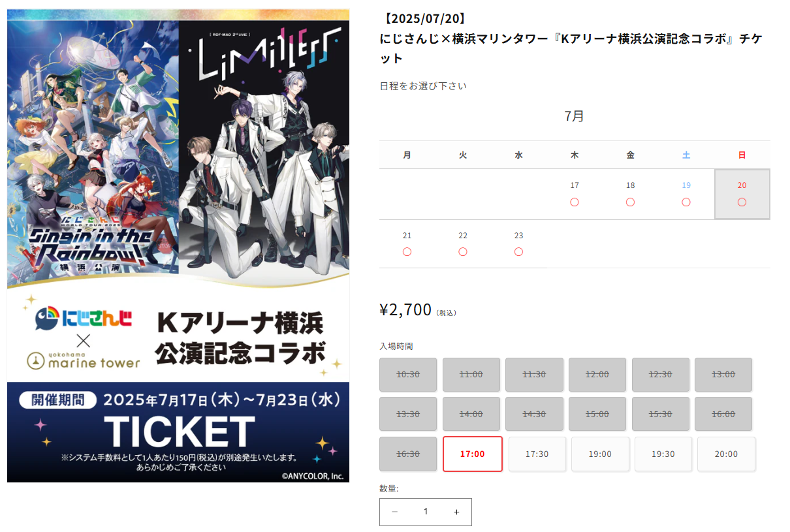Viewport: 790px width, 532px height.
Task: Select the 20:00 entry time
Action: 726,454
